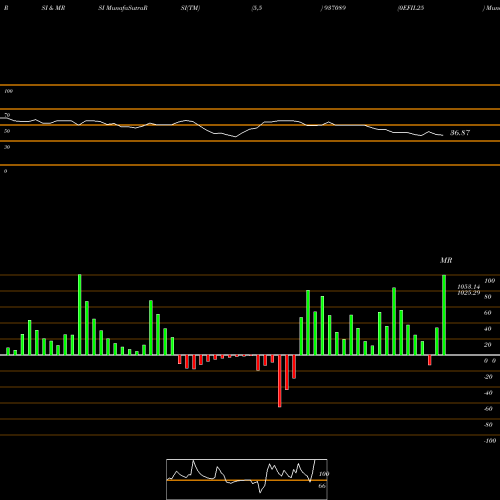The image size is (500, 500).
Task: Click the RSI axis label 70
Action: (x=7, y=115)
